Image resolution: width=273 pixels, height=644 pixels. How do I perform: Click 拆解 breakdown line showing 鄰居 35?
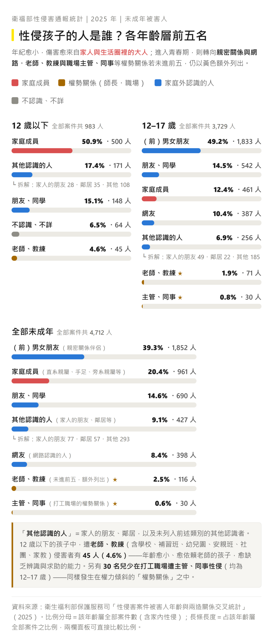(71, 185)
